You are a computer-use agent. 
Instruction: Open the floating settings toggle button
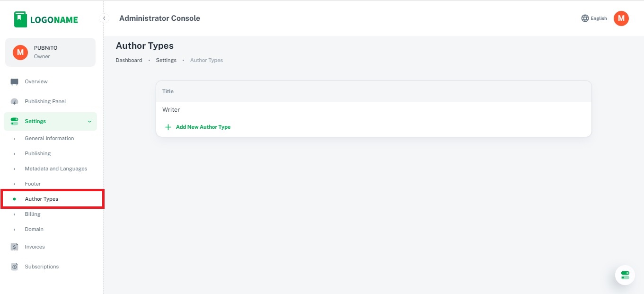(625, 275)
